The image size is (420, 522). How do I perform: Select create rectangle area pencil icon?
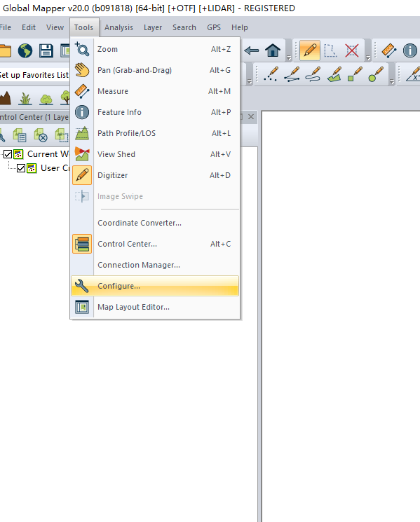click(355, 74)
